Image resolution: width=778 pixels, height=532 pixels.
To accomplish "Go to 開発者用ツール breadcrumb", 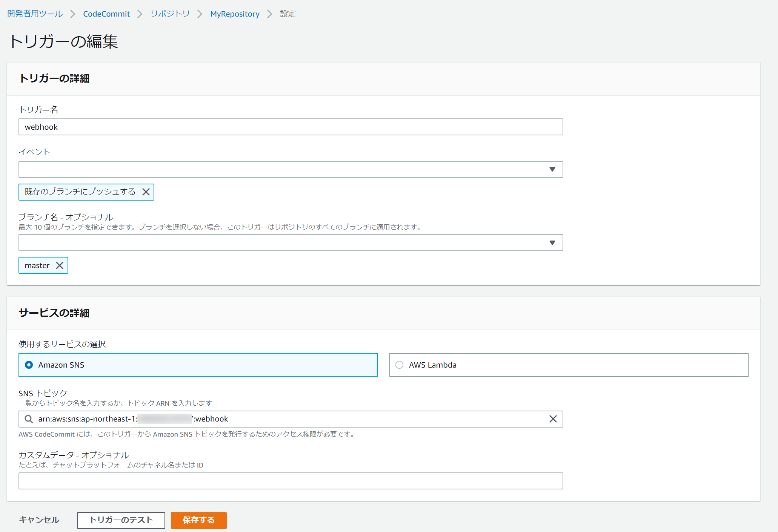I will 35,14.
